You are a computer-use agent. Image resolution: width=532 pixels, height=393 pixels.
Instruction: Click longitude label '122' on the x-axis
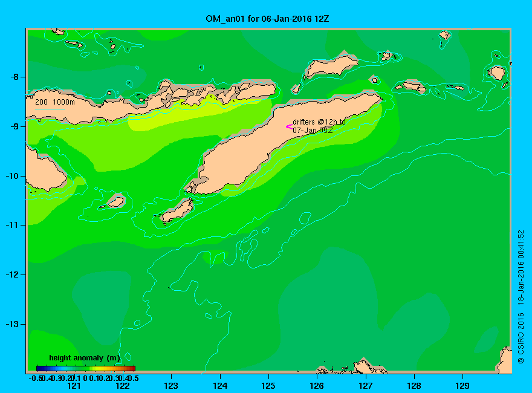coord(123,386)
